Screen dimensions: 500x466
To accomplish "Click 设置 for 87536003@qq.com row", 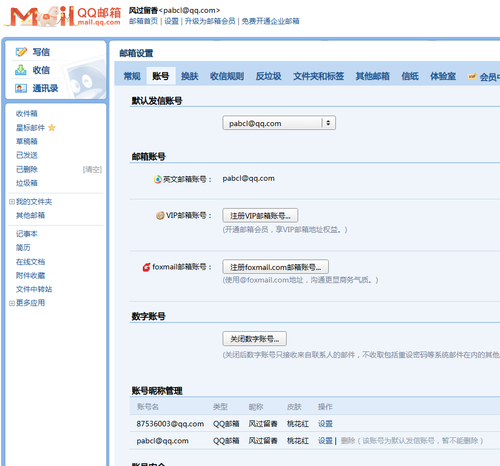I will click(x=325, y=424).
